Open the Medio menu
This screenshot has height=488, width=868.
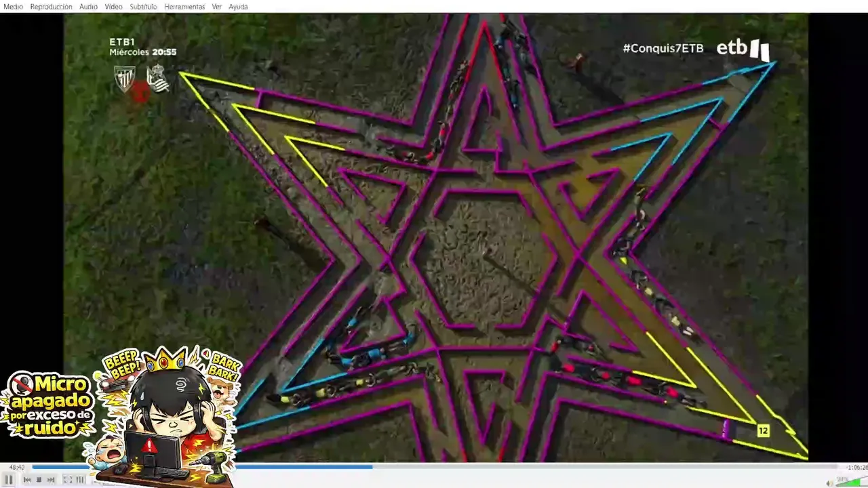[x=13, y=6]
